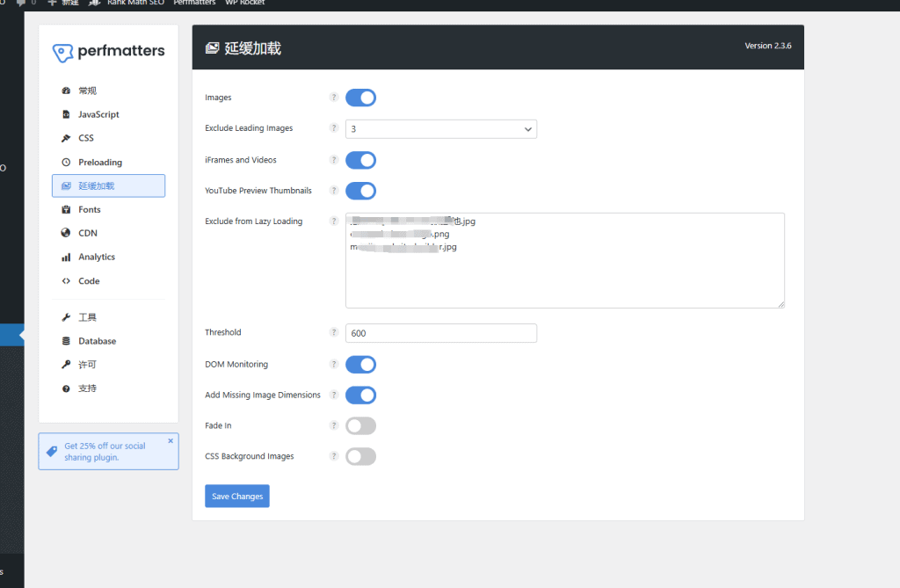Open the Analytics section
Image resolution: width=900 pixels, height=588 pixels.
pos(108,257)
